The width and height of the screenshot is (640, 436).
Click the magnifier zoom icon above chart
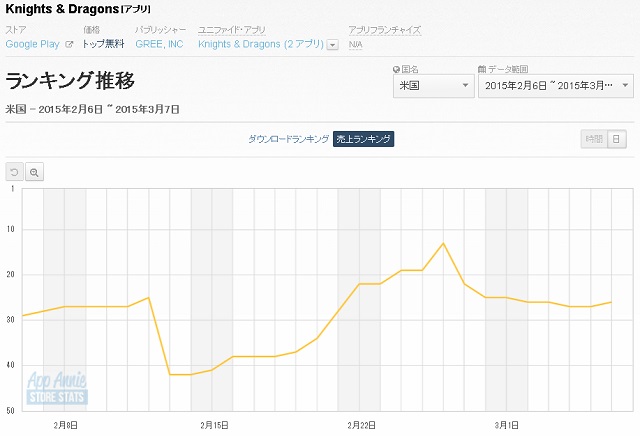point(34,172)
